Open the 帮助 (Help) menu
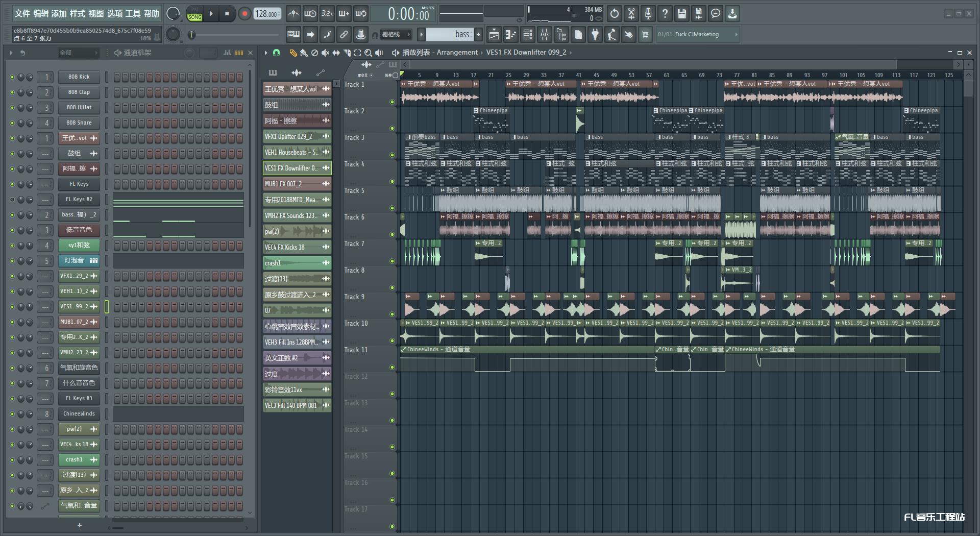The image size is (980, 536). tap(152, 14)
